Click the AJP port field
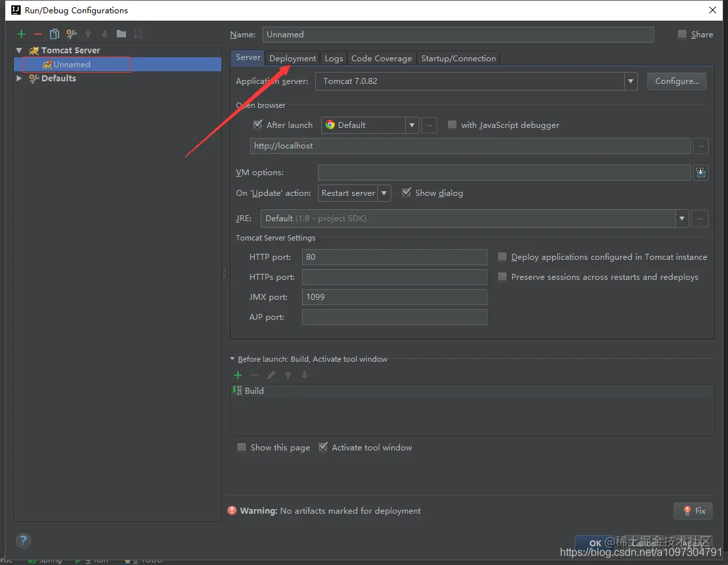728x565 pixels. click(x=394, y=317)
